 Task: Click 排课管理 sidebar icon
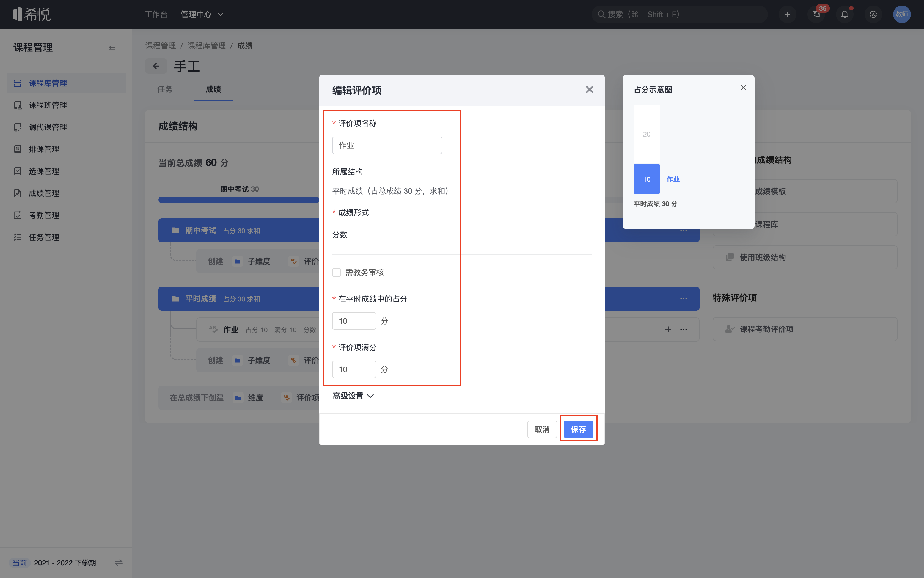[18, 149]
